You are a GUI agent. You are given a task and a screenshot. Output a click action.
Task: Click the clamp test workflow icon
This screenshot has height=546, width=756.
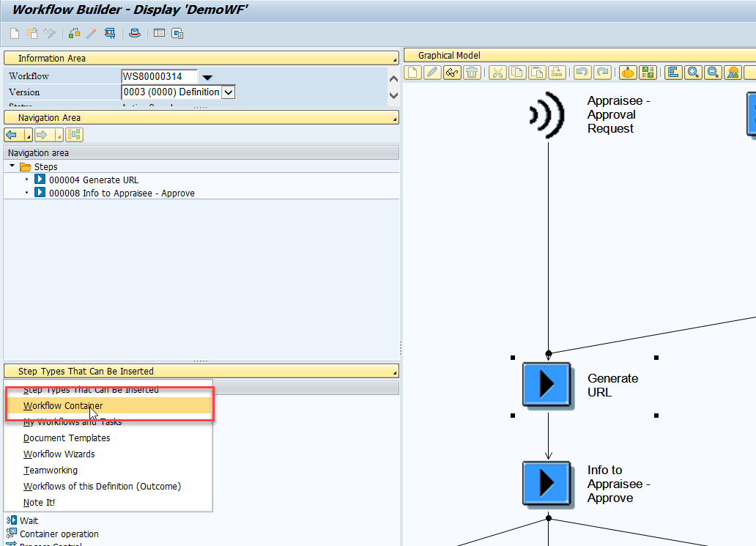[x=110, y=33]
